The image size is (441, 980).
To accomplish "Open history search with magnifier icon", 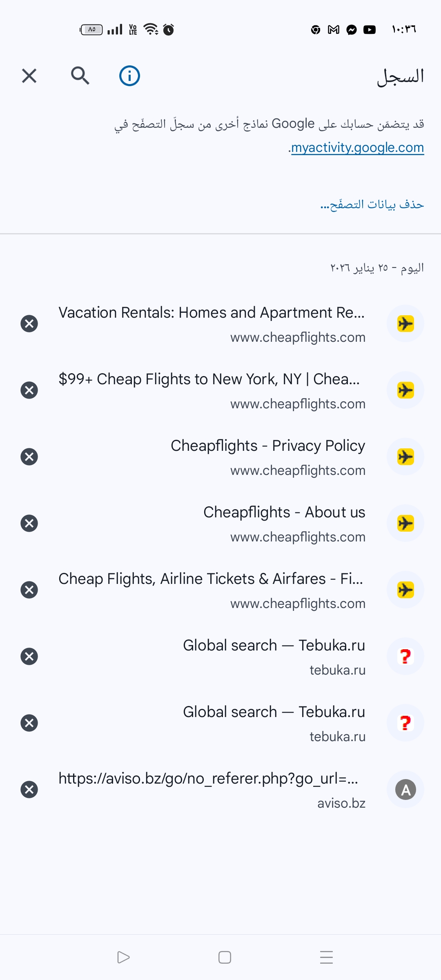I will point(80,76).
